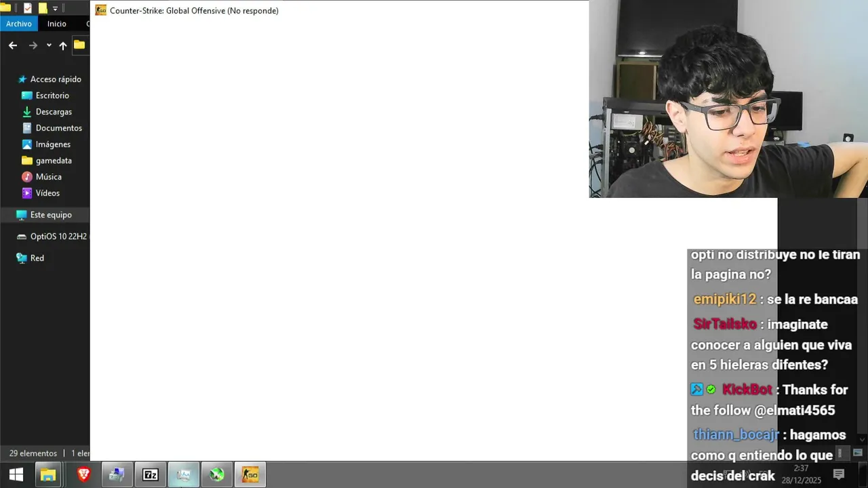Go forward in File Explorer

(x=33, y=45)
